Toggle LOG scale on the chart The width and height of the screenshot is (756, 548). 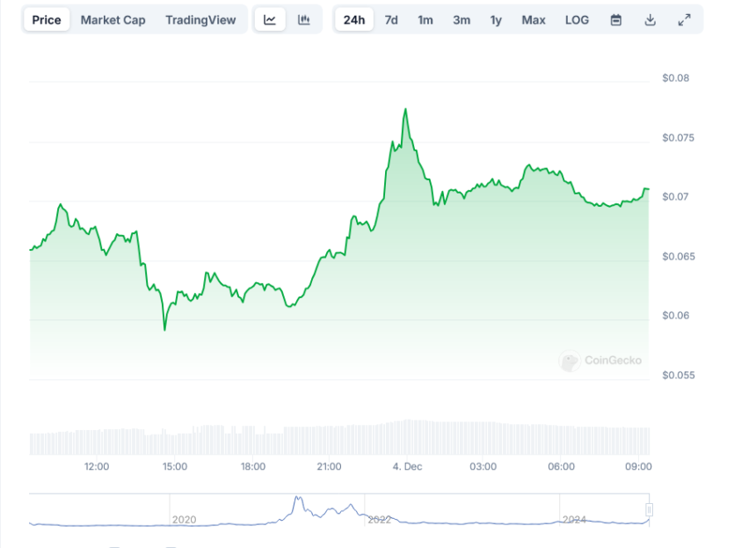pyautogui.click(x=578, y=20)
